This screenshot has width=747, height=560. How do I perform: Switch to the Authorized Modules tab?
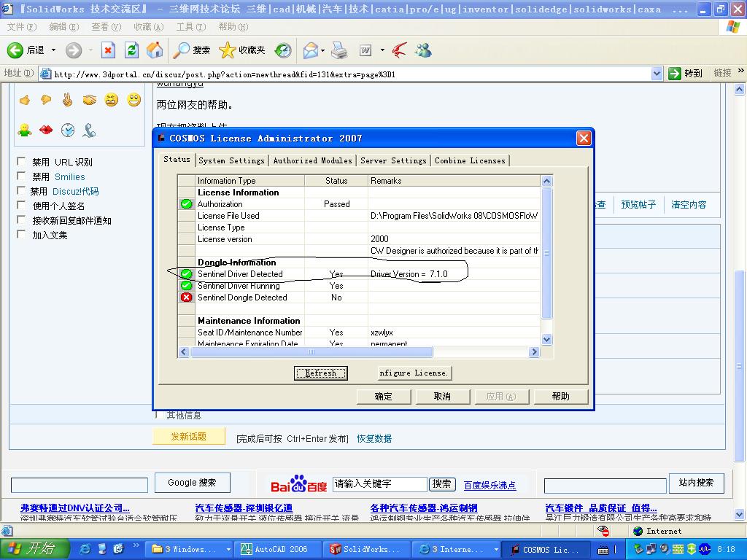[x=312, y=160]
